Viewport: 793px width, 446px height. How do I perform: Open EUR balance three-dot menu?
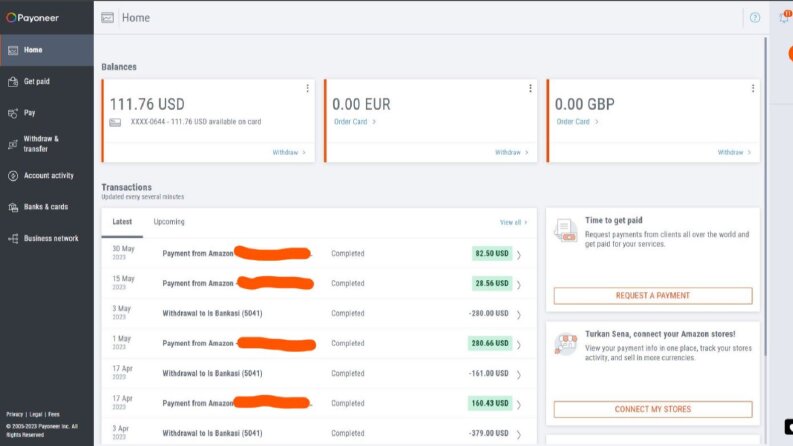[x=530, y=88]
